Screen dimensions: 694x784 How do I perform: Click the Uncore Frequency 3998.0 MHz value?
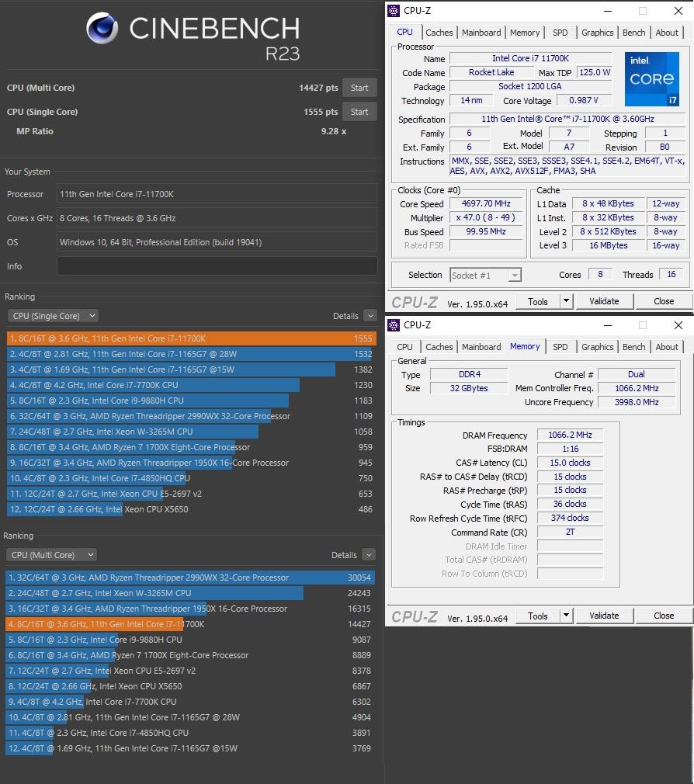[x=637, y=402]
